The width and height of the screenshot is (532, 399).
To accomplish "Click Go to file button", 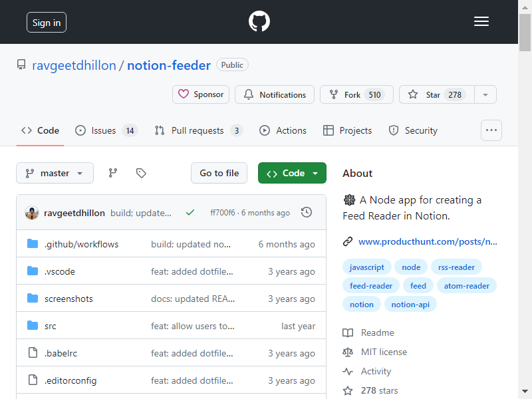I will click(x=219, y=173).
